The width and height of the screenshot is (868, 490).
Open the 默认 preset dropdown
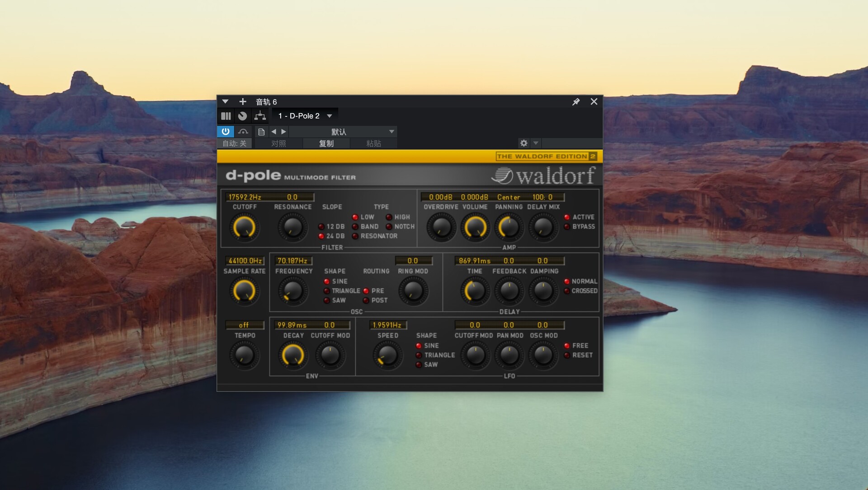(343, 132)
